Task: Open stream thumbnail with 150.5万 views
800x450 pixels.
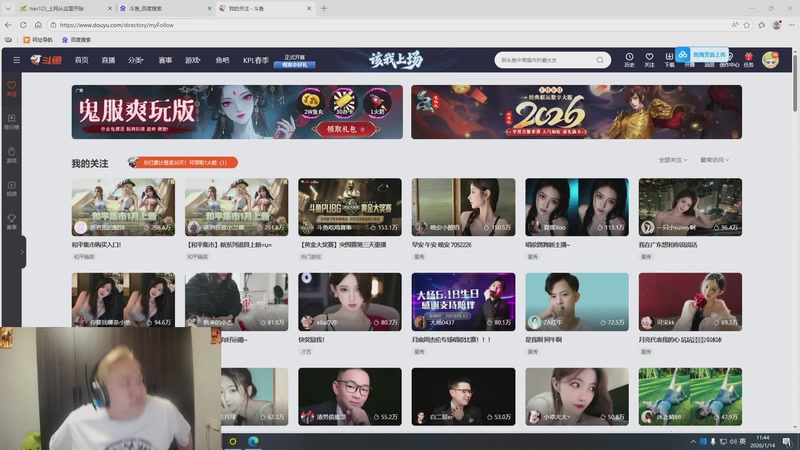Action: pyautogui.click(x=463, y=207)
